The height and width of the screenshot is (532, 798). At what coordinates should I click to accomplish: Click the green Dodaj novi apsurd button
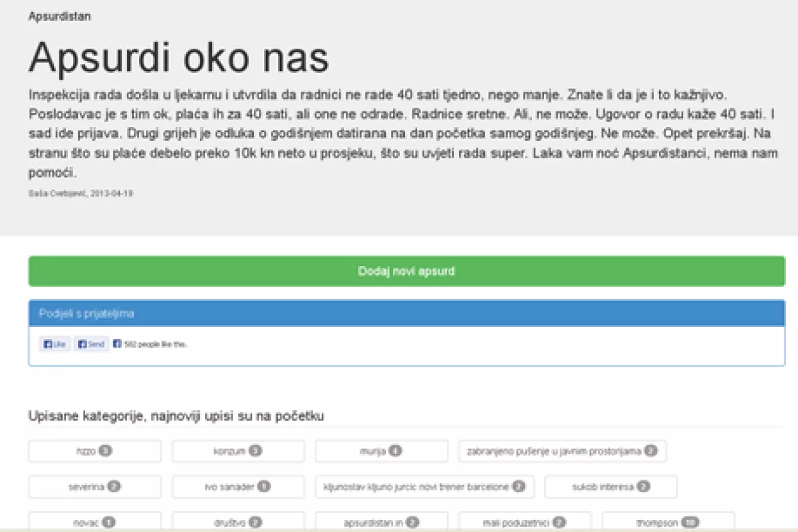click(406, 271)
